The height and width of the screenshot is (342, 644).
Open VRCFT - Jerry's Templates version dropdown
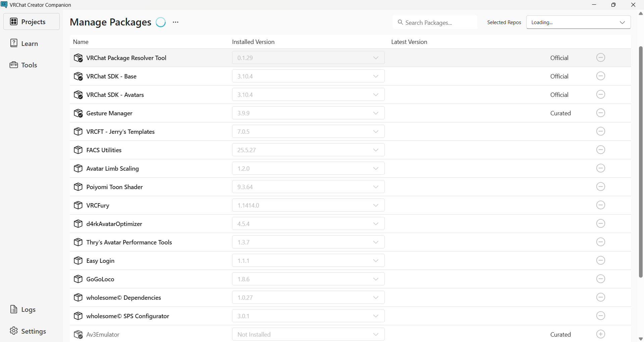tap(308, 131)
